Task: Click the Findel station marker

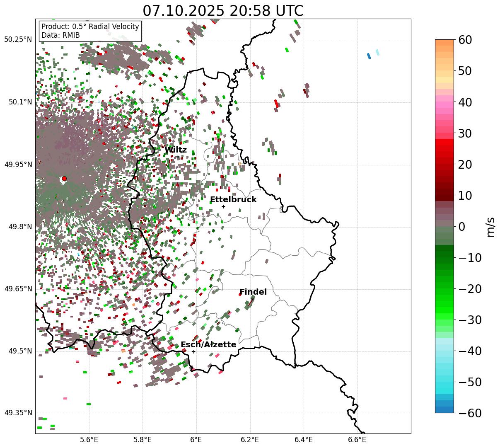Action: pos(252,299)
